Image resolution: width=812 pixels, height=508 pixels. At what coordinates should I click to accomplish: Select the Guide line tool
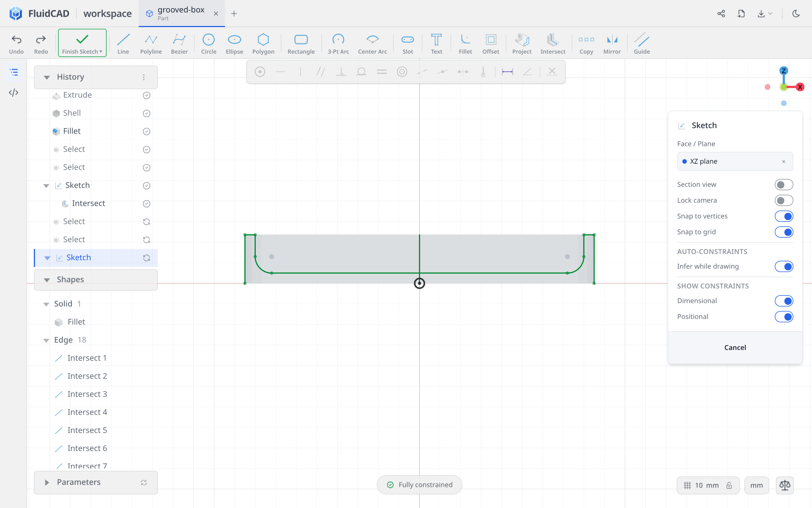641,44
